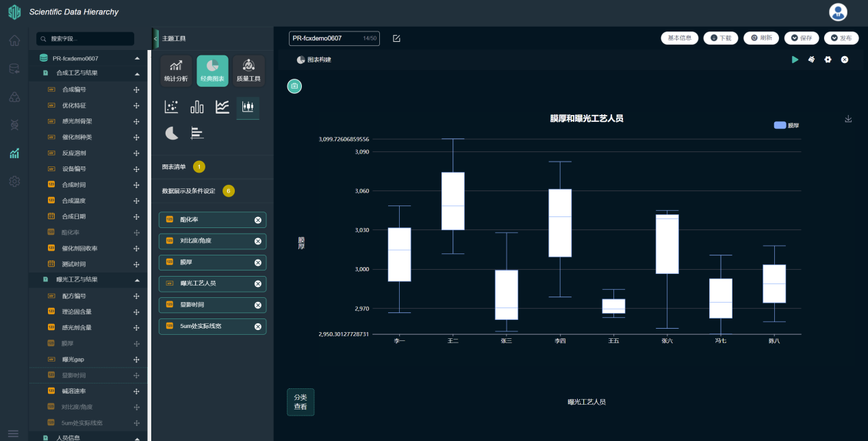Open the hamburger menu at sidebar bottom
This screenshot has height=441, width=868.
coord(14,433)
